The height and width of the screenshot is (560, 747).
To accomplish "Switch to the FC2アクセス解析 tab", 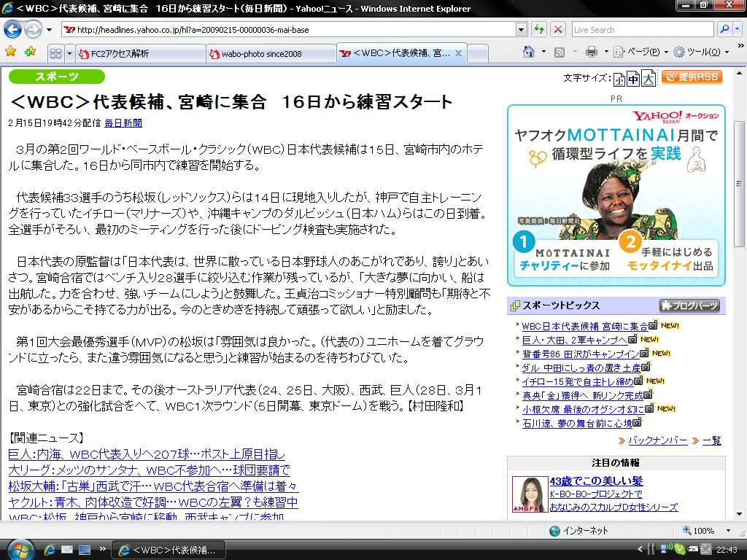I will click(141, 53).
